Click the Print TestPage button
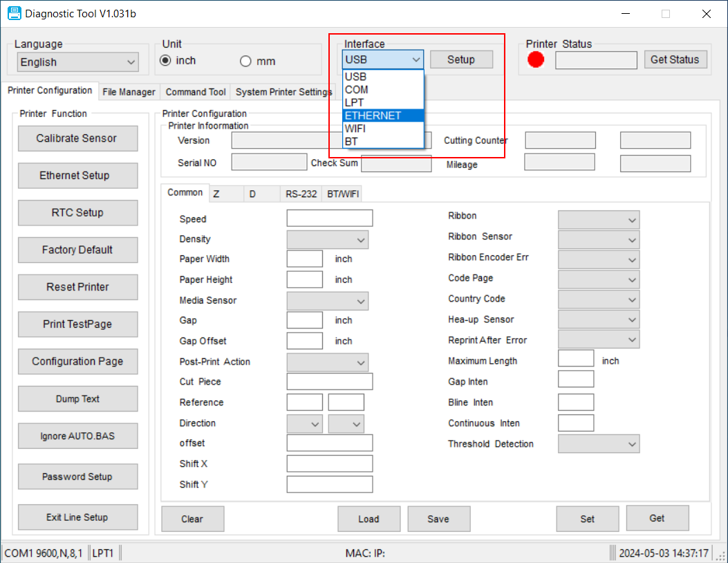 [x=77, y=324]
